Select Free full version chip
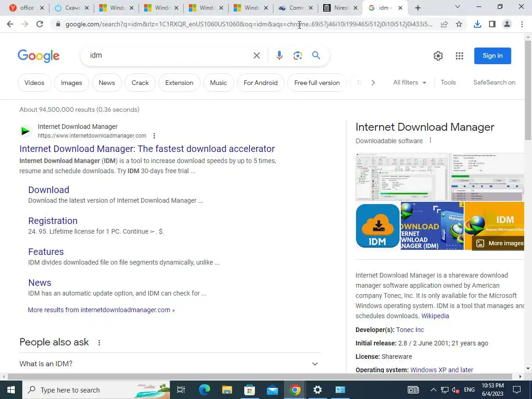This screenshot has width=532, height=399. [317, 83]
